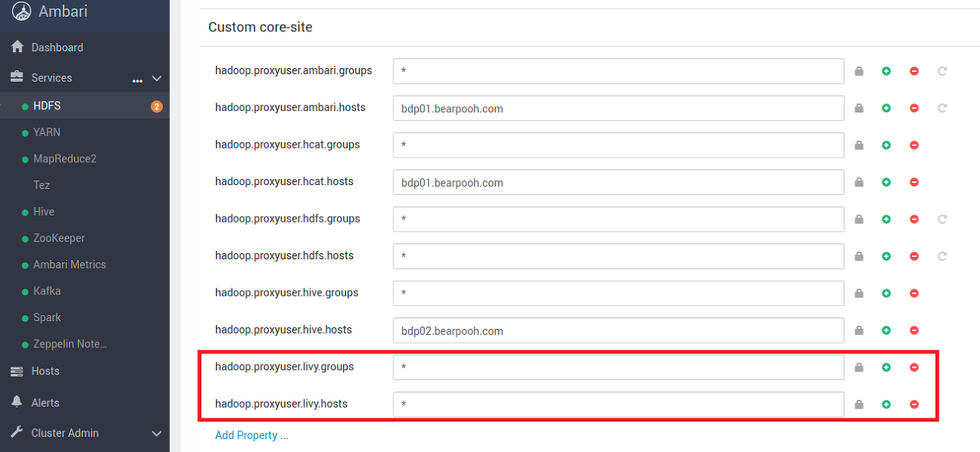Remove hadoop.proxyuser.ambari.hosts with red minus icon
980x452 pixels.
click(914, 108)
